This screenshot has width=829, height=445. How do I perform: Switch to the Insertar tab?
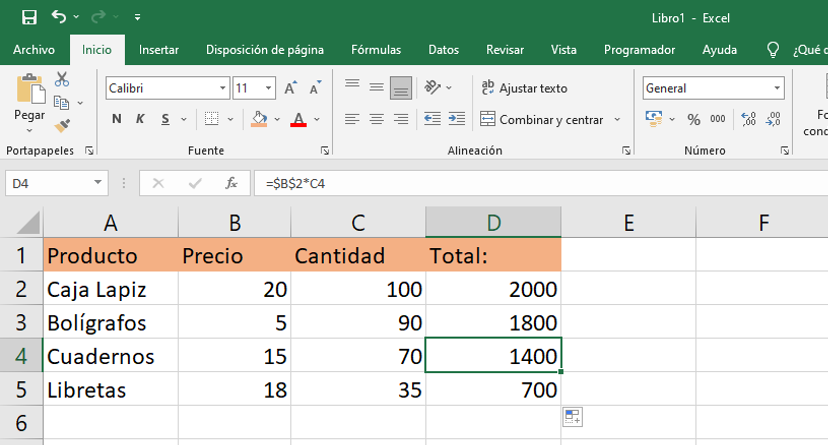pos(159,50)
